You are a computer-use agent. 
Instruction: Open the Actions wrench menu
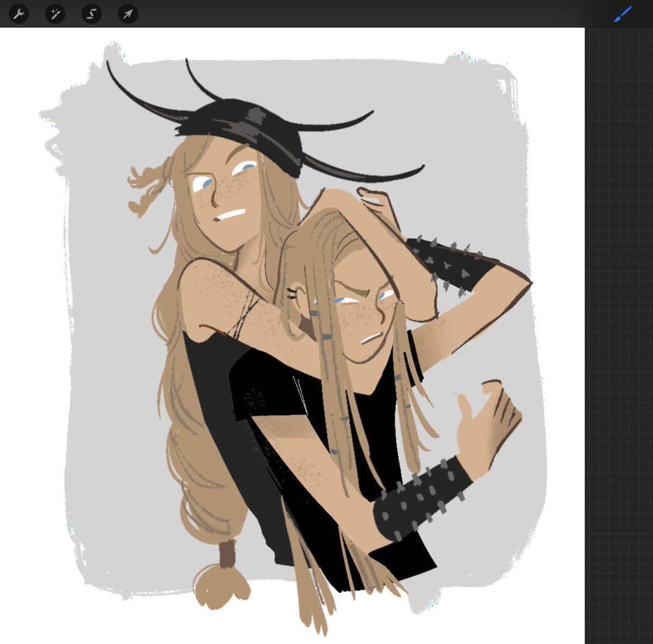(x=19, y=14)
